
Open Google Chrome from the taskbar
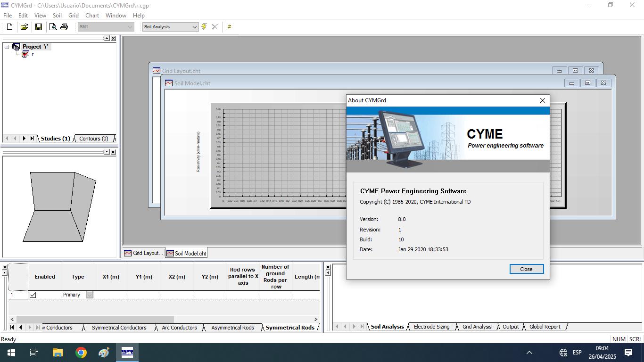tap(81, 353)
